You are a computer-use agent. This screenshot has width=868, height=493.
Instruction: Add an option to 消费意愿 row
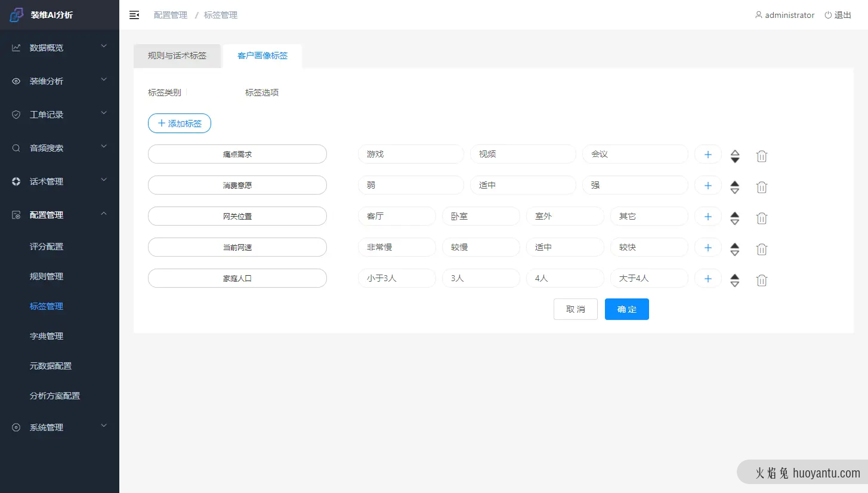click(708, 185)
